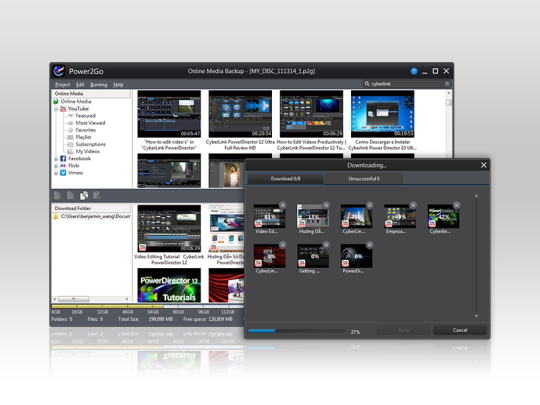Remove Hướng Dẫ... item from download list
The height and width of the screenshot is (405, 540).
point(326,205)
